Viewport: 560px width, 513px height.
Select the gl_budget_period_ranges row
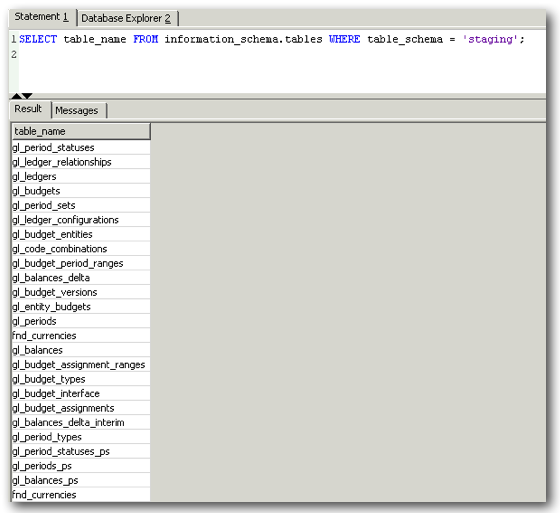[x=81, y=263]
